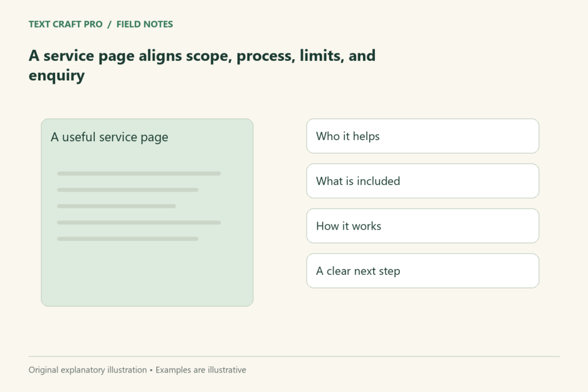Open the 'How it works' card
588x392 pixels.
pos(423,226)
